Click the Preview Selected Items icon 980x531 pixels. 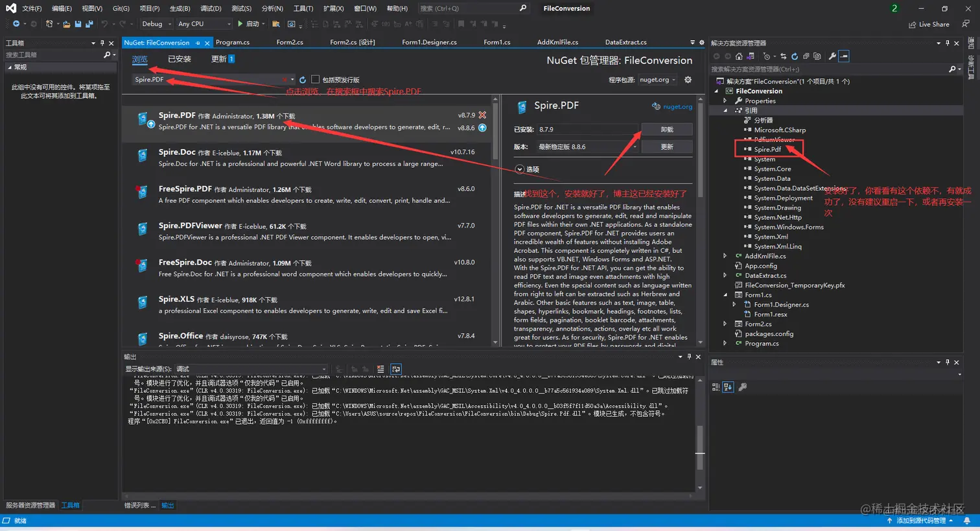point(844,56)
